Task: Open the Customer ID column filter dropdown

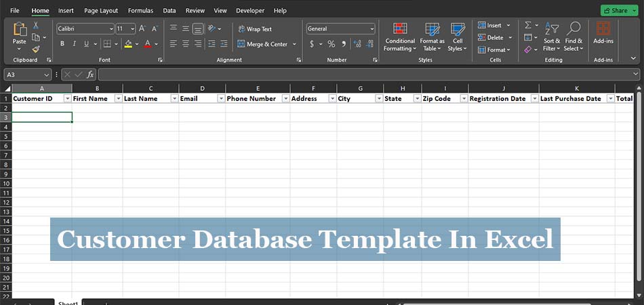Action: tap(67, 98)
